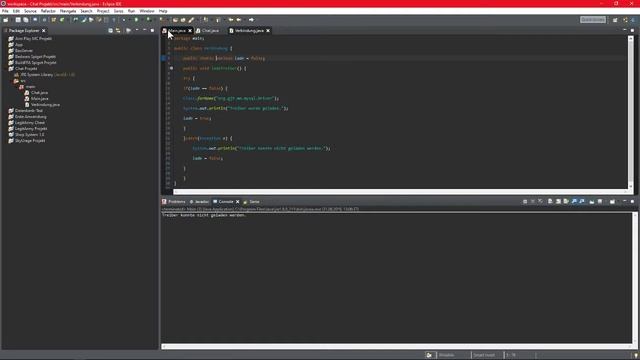Click Clear Console icon

[550, 202]
